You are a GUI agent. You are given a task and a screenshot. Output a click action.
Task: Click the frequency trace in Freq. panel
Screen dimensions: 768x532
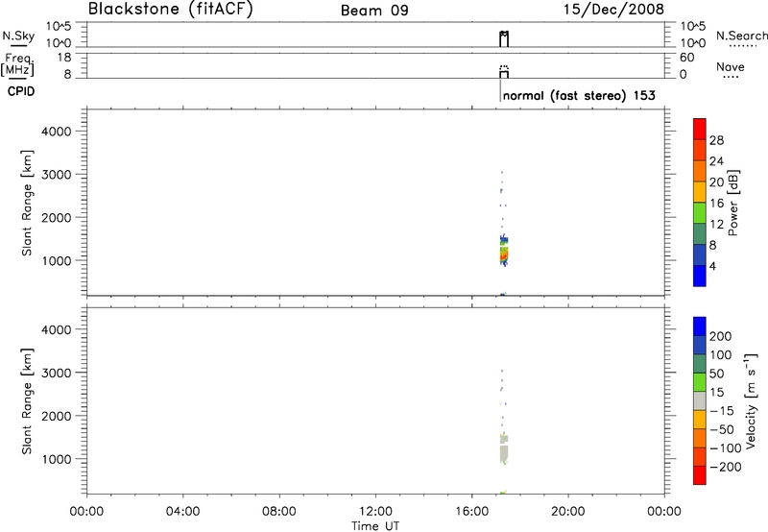coord(504,74)
